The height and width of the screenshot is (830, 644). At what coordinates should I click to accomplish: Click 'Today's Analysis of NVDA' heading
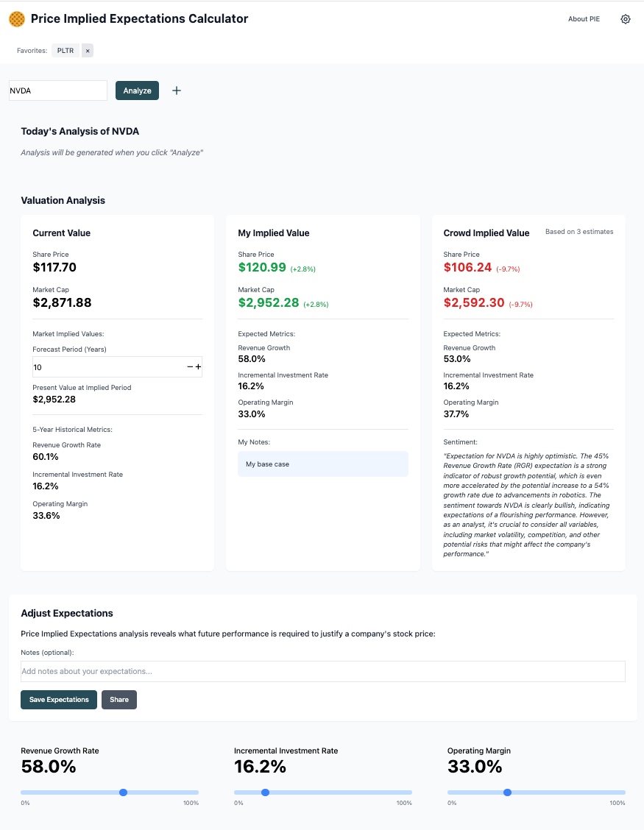pos(80,131)
